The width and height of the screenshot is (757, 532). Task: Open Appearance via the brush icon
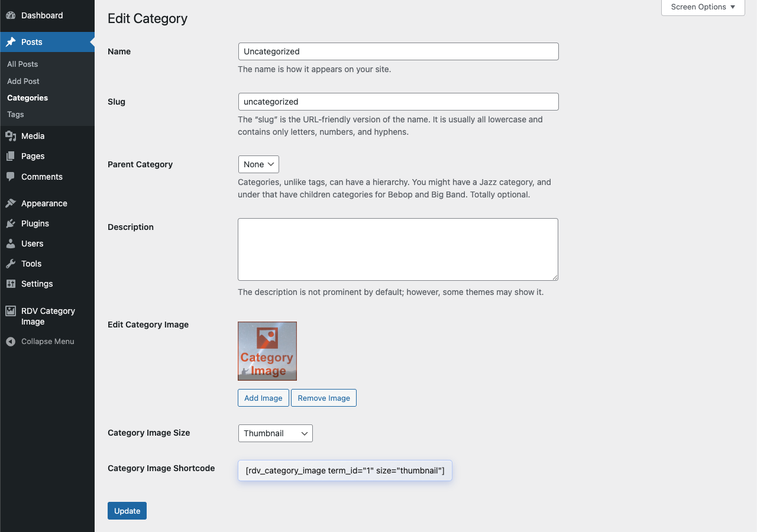click(x=10, y=203)
